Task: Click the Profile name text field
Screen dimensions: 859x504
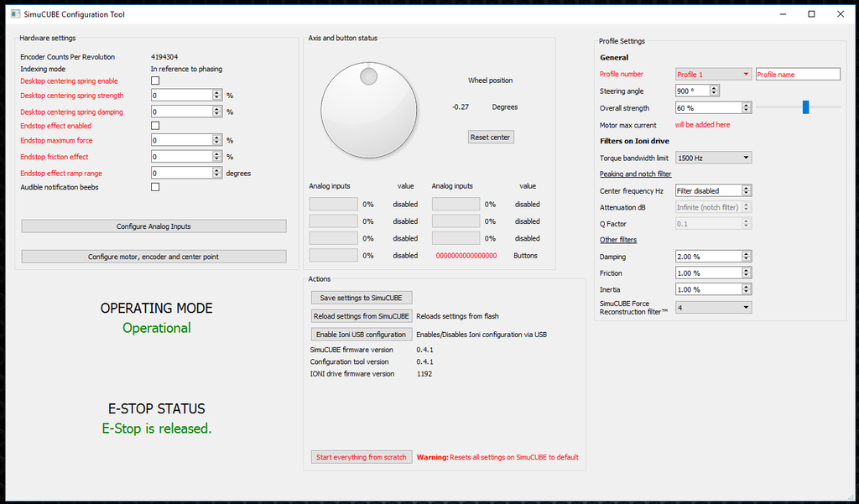Action: [799, 74]
